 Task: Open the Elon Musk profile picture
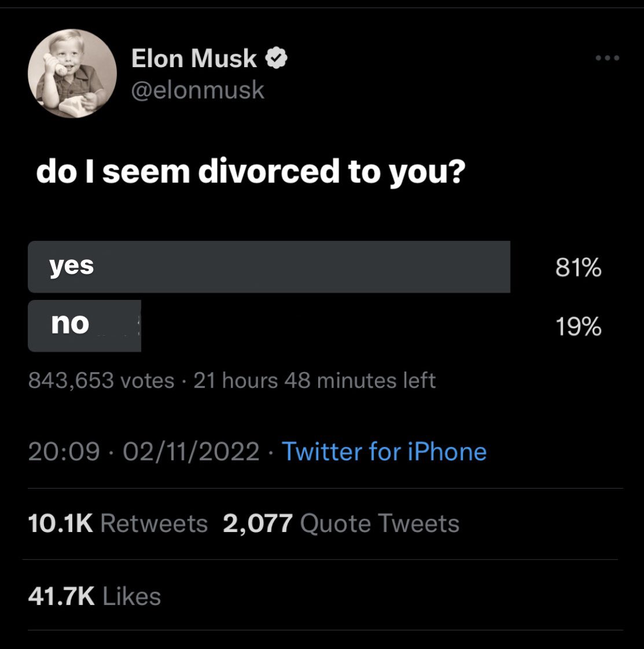tap(72, 74)
